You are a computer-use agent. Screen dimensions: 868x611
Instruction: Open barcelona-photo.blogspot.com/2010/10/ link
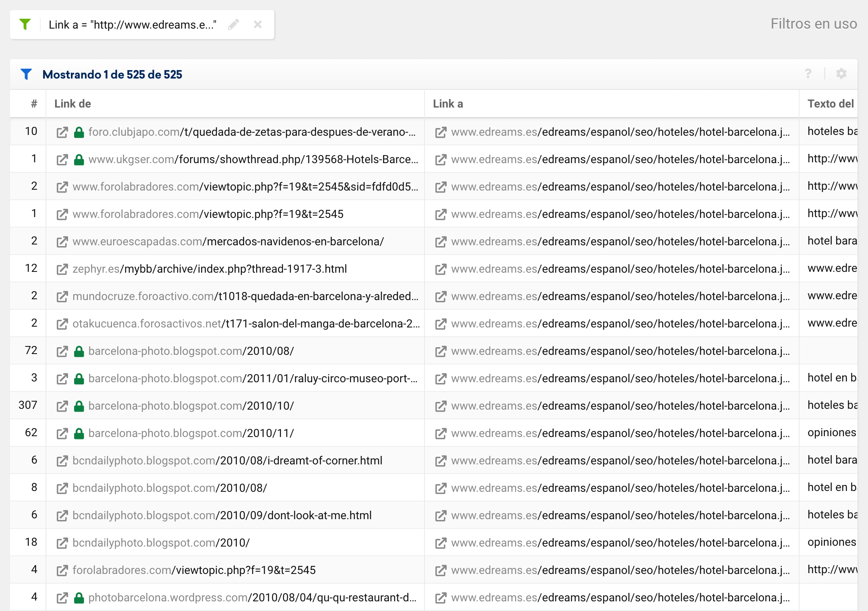[x=191, y=406]
